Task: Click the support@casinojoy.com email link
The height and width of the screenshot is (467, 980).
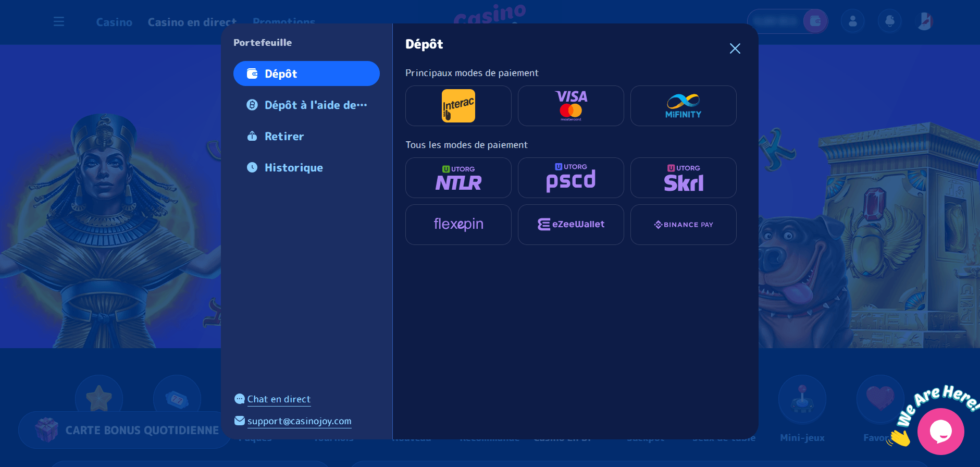Action: tap(299, 421)
